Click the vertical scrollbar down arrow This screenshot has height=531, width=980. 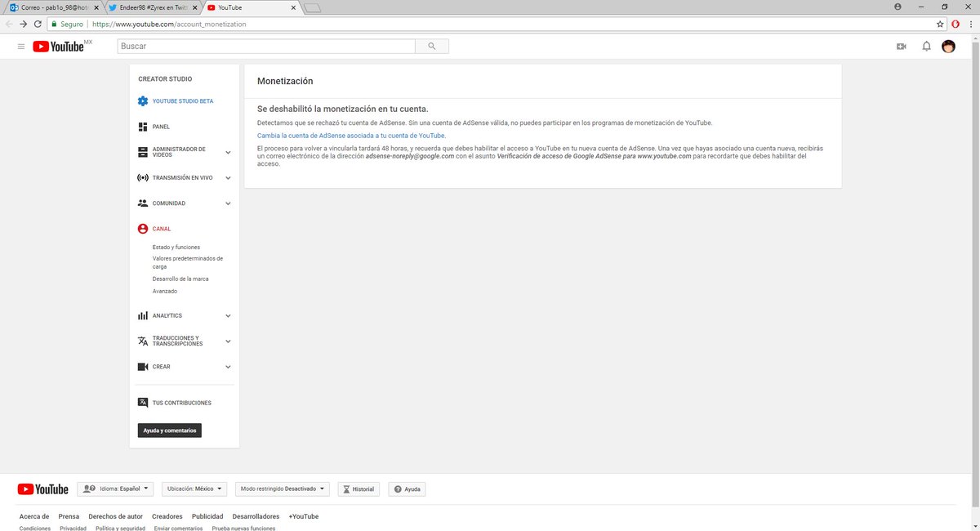[975, 526]
